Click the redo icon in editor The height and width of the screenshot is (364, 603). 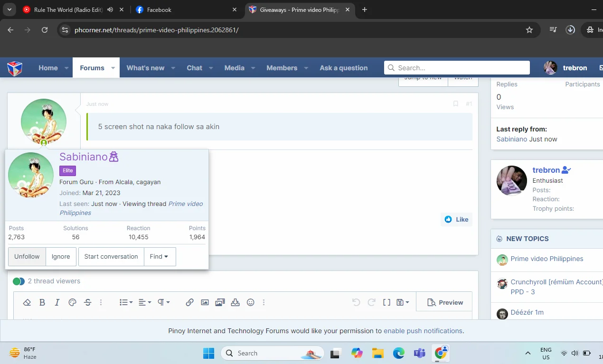(372, 302)
